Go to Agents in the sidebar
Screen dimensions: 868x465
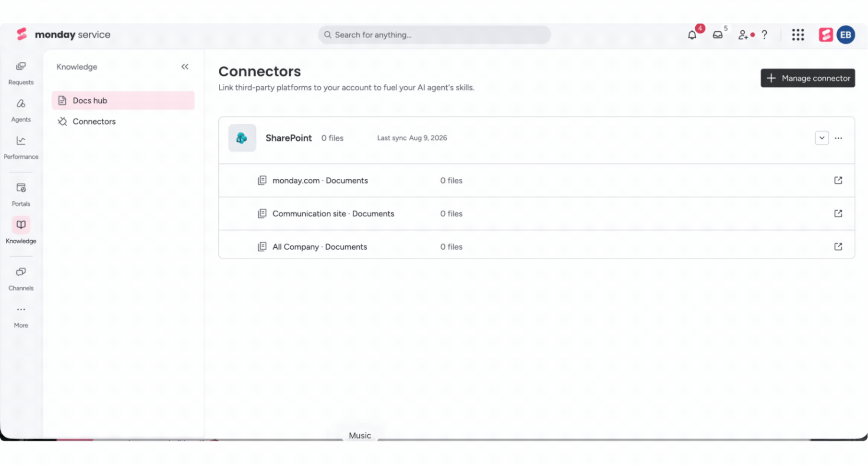(21, 111)
